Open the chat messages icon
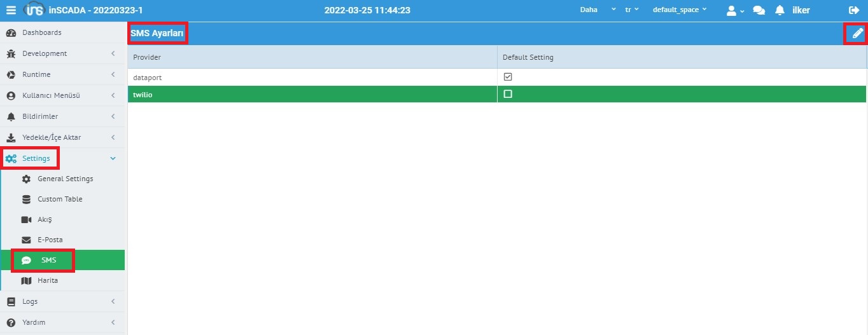The height and width of the screenshot is (335, 868). [759, 11]
